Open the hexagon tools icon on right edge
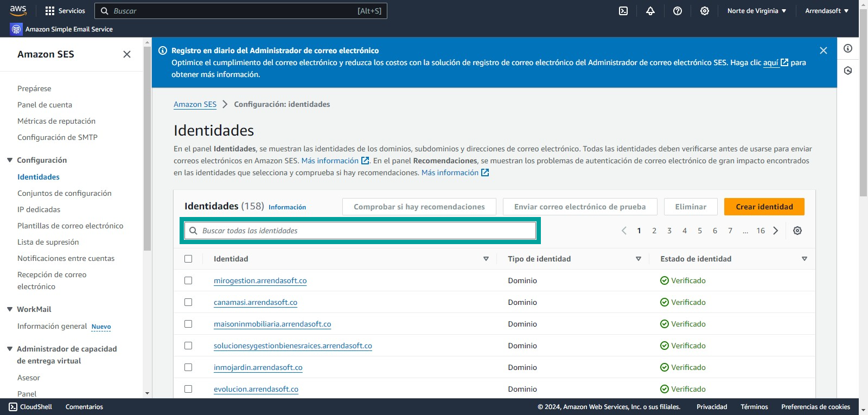868x415 pixels. [848, 71]
